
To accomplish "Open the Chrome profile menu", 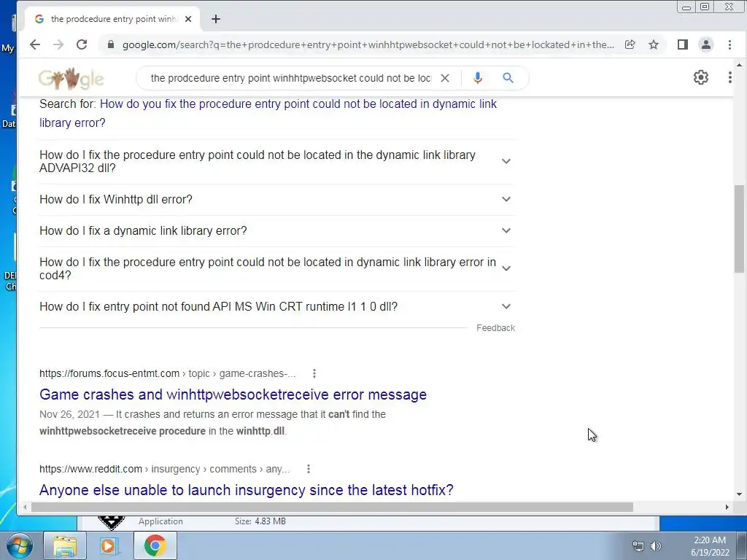I will click(706, 44).
